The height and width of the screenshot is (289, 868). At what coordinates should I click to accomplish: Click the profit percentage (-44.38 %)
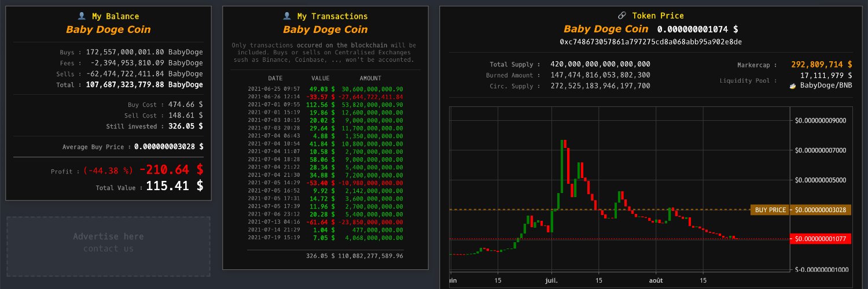(x=109, y=171)
